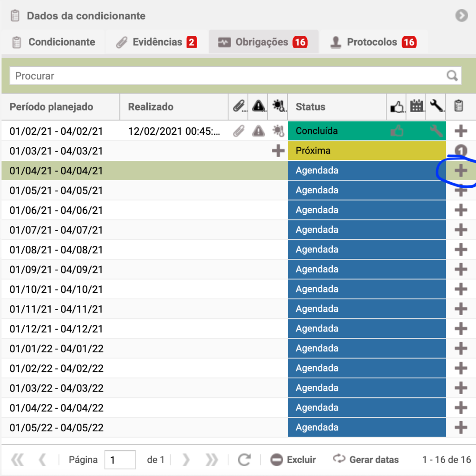
Task: Sort by Realizado column header
Action: pos(174,107)
